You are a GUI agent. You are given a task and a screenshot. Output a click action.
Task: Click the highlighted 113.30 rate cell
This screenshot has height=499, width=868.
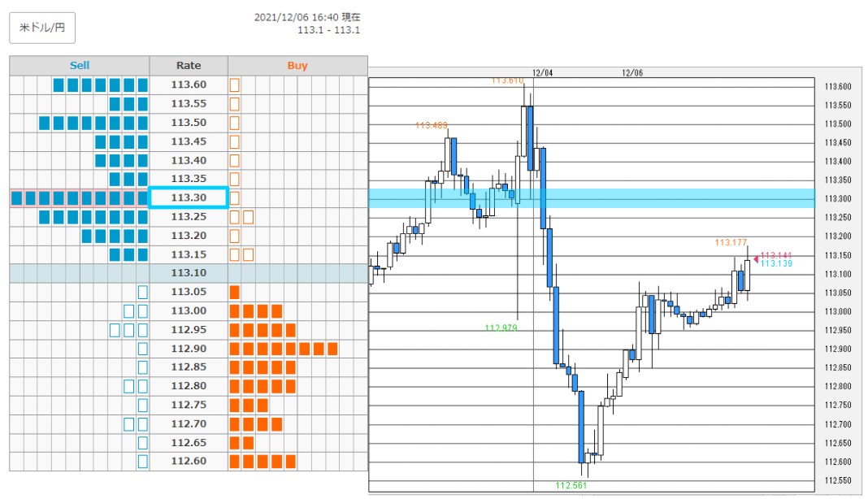click(189, 197)
